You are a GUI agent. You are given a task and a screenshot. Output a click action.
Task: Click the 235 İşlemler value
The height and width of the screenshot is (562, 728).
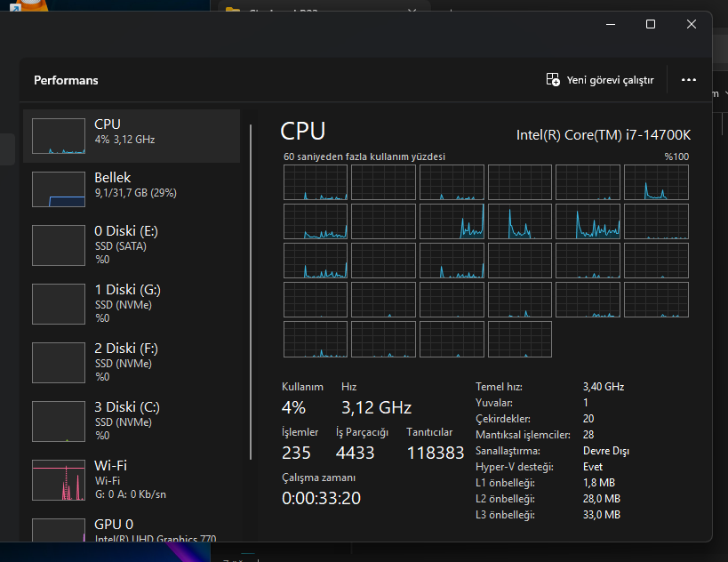click(296, 453)
